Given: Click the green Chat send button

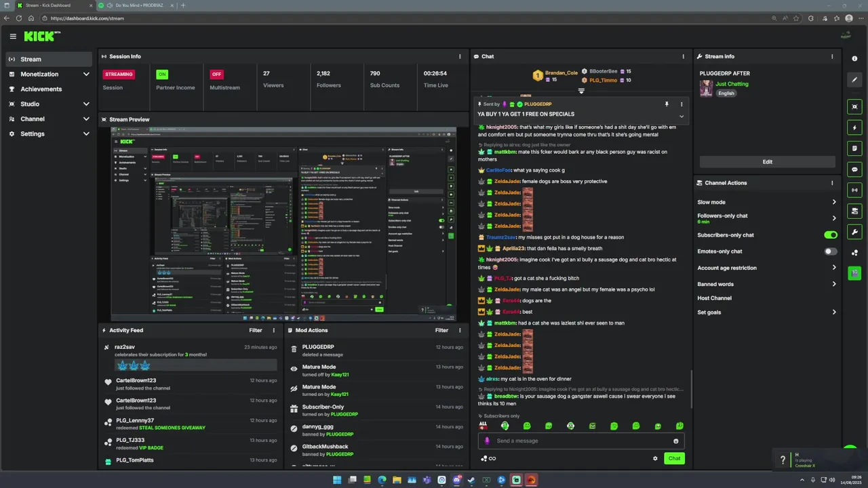Looking at the screenshot, I should [x=674, y=458].
